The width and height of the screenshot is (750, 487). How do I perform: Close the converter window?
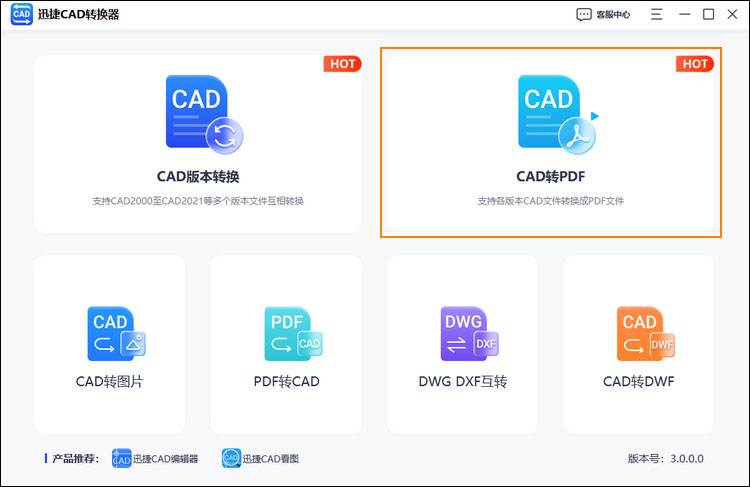coord(732,14)
